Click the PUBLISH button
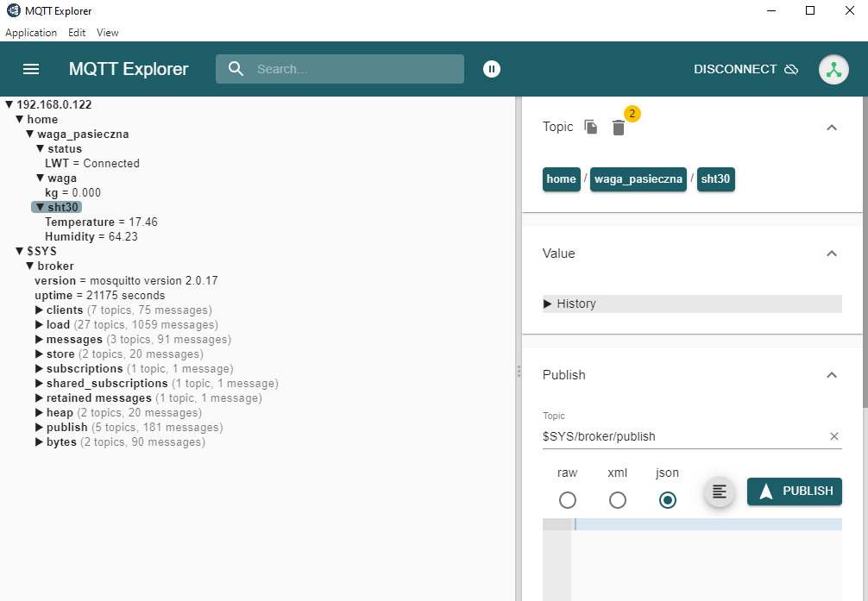 click(x=795, y=491)
